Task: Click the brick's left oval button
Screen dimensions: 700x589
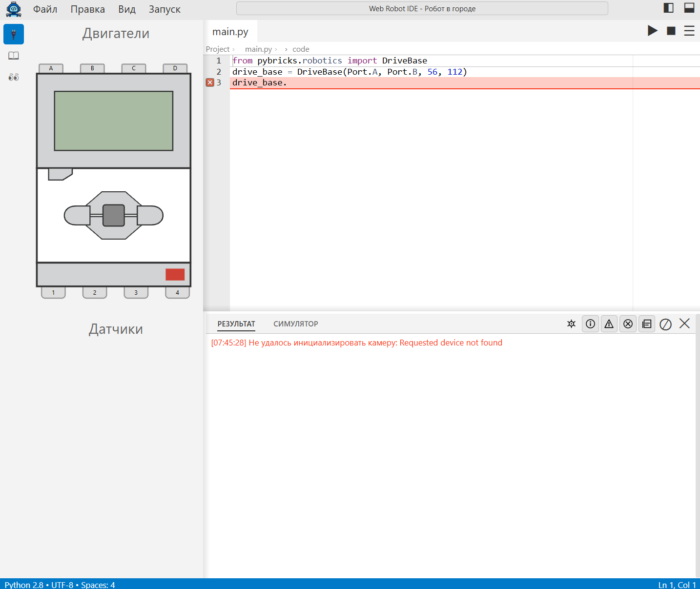Action: 77,216
